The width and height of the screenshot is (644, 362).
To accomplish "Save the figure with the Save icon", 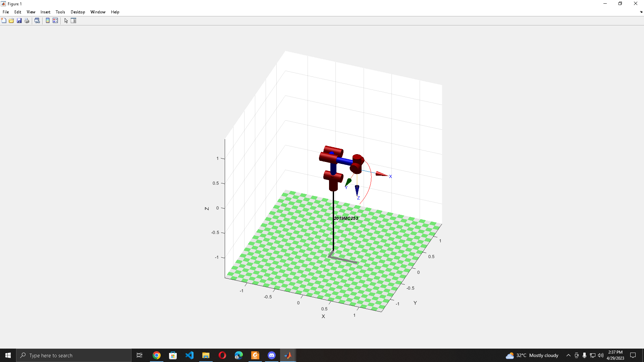I will tap(19, 20).
